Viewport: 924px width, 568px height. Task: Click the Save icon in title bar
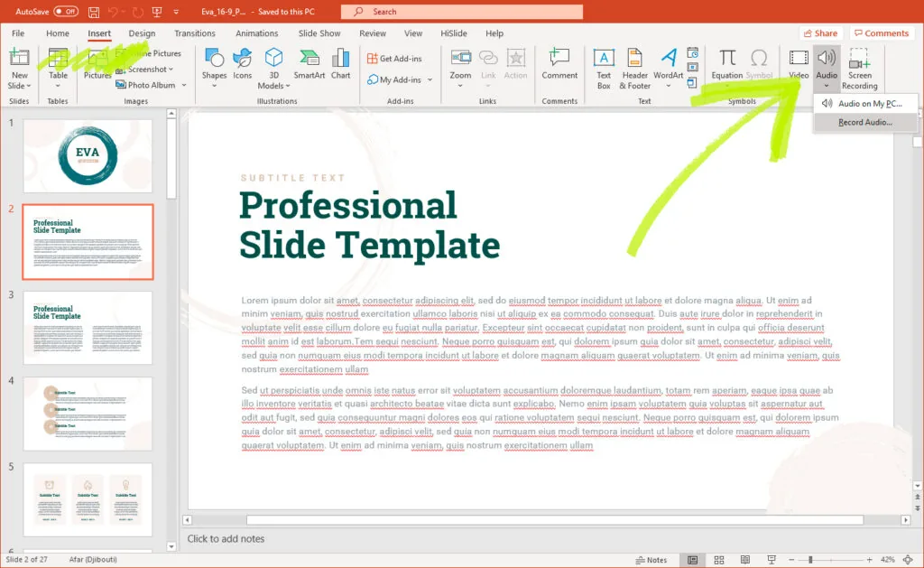[x=93, y=12]
